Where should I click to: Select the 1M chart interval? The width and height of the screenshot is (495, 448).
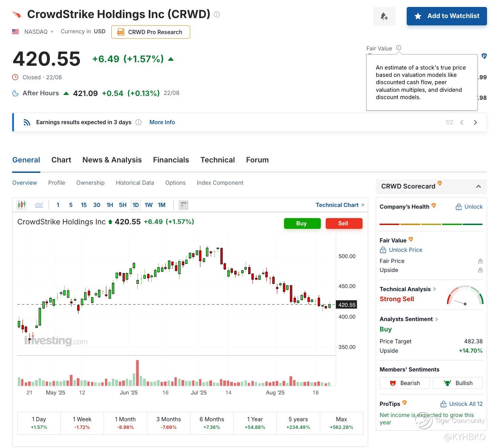click(x=162, y=205)
